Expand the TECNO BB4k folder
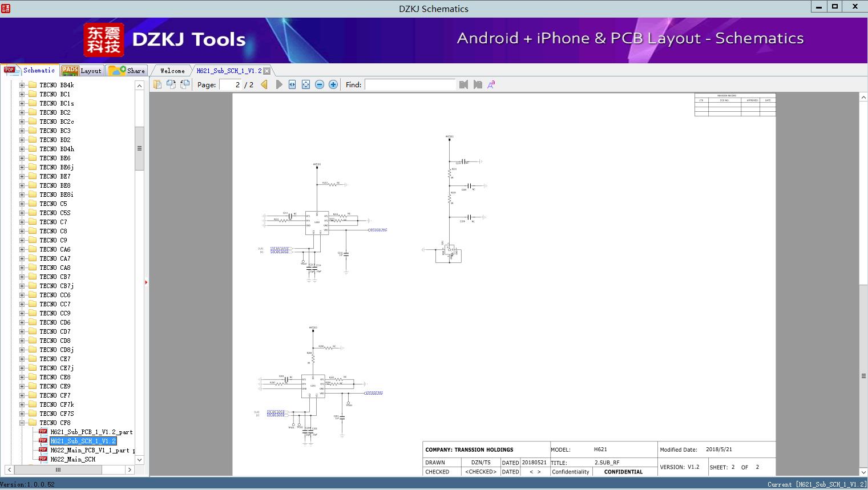Image resolution: width=868 pixels, height=490 pixels. [x=22, y=85]
